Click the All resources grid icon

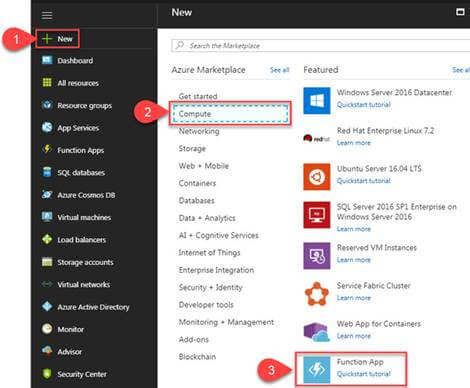(47, 82)
